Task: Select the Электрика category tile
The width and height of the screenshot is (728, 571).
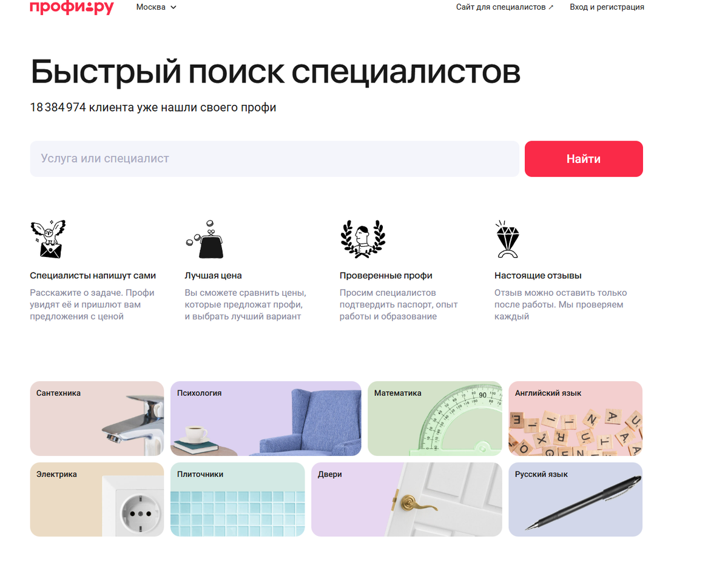Action: click(97, 499)
